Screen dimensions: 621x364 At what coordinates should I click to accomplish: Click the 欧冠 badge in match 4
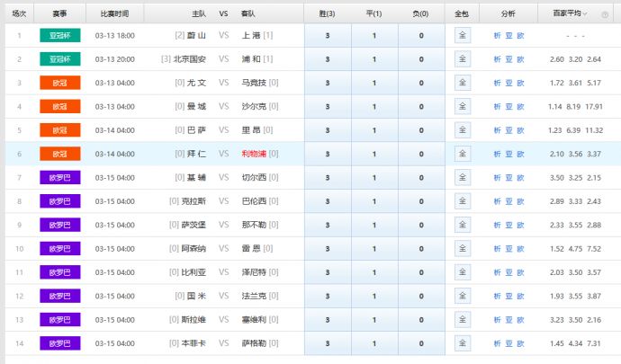point(60,106)
